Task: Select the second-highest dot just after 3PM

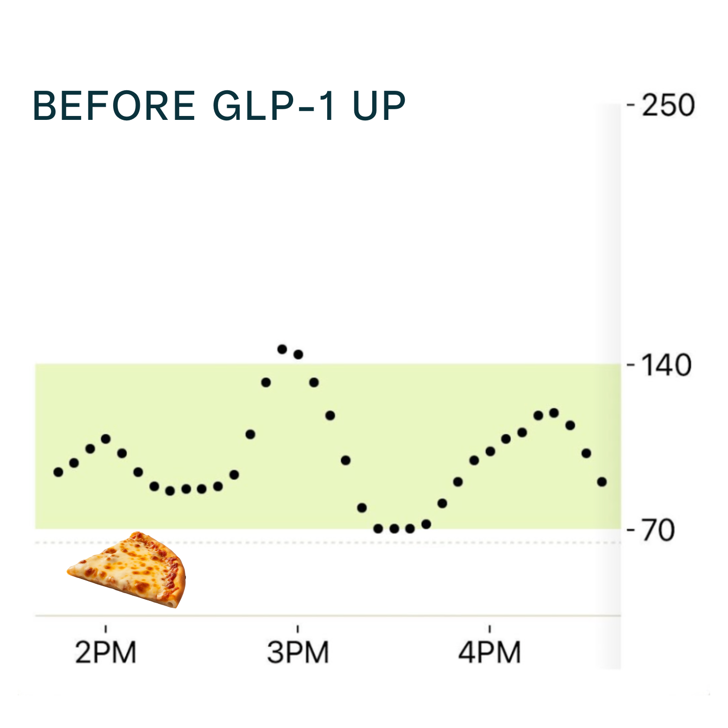Action: [298, 354]
